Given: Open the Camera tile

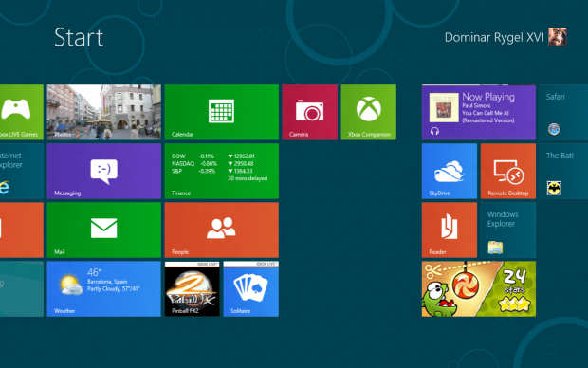Looking at the screenshot, I should pos(310,112).
